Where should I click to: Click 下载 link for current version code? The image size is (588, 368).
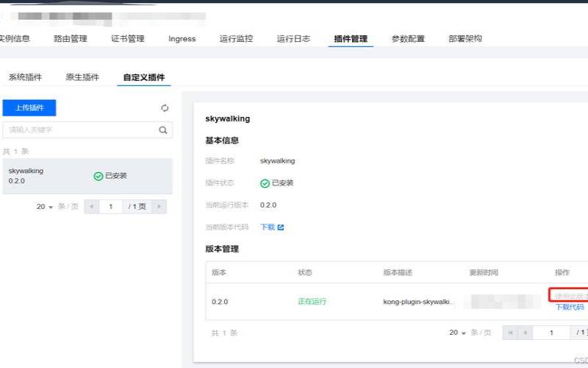(268, 227)
